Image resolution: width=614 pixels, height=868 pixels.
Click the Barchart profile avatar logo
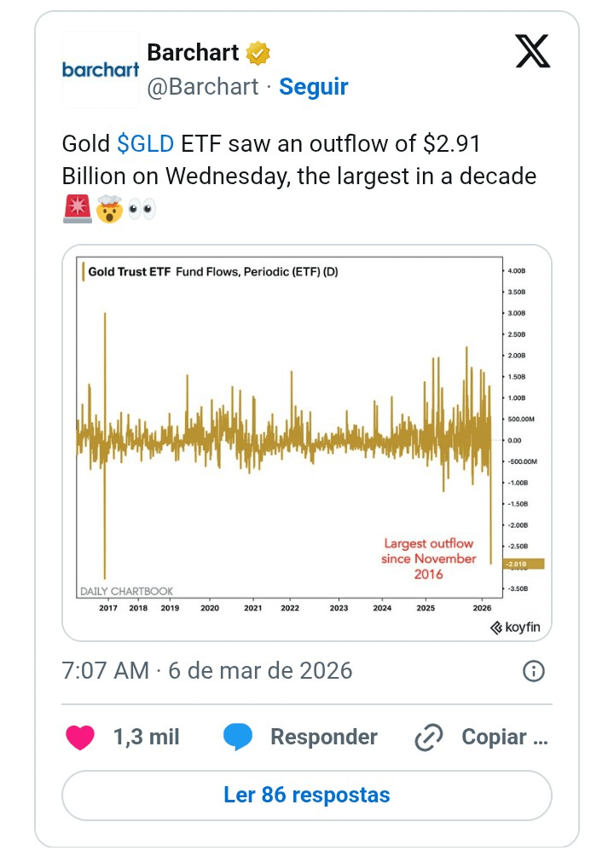[100, 70]
